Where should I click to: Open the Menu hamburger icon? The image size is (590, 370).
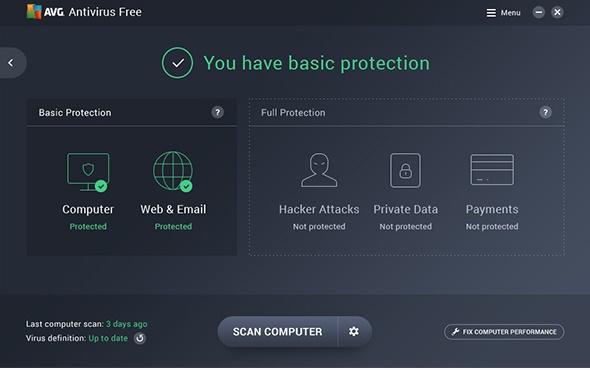(x=491, y=13)
